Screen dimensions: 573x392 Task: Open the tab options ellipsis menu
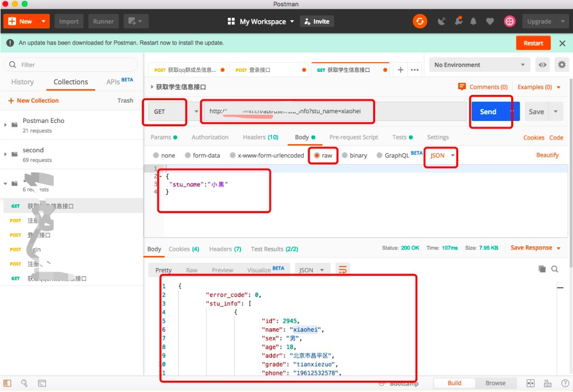415,70
